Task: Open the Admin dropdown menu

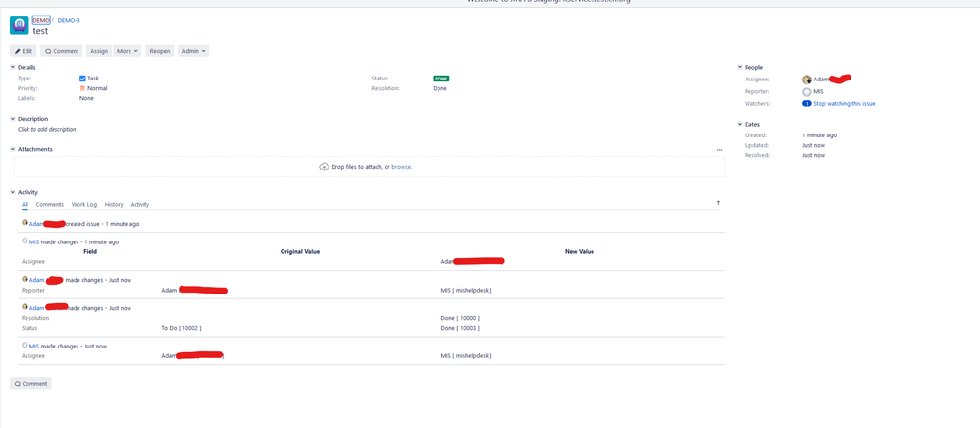Action: tap(193, 51)
